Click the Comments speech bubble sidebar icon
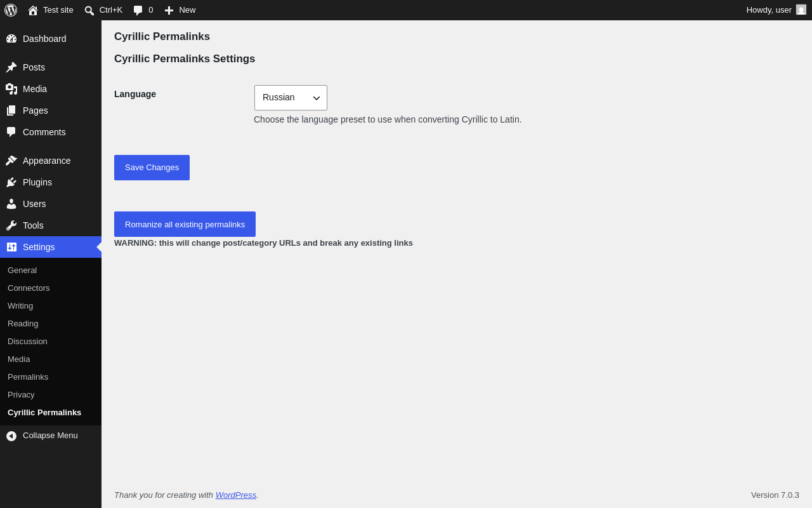 coord(11,132)
